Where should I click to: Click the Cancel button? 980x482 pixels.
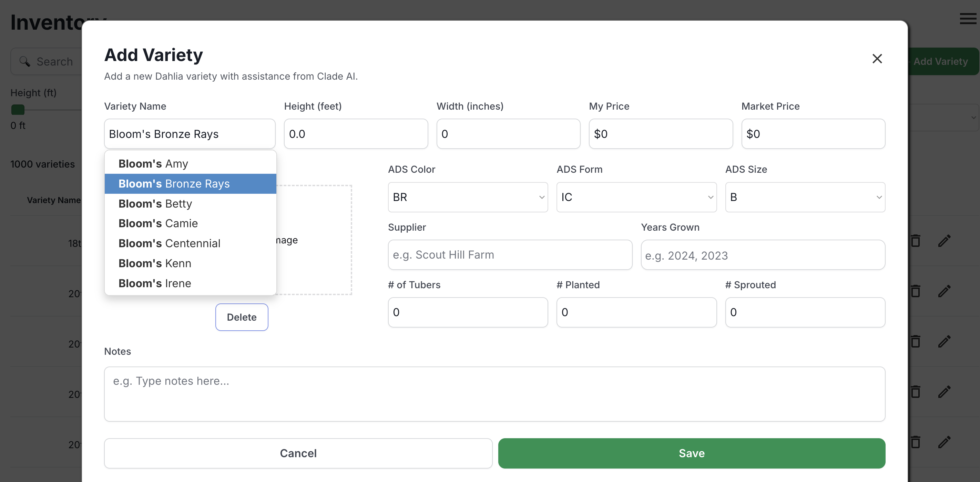point(298,453)
